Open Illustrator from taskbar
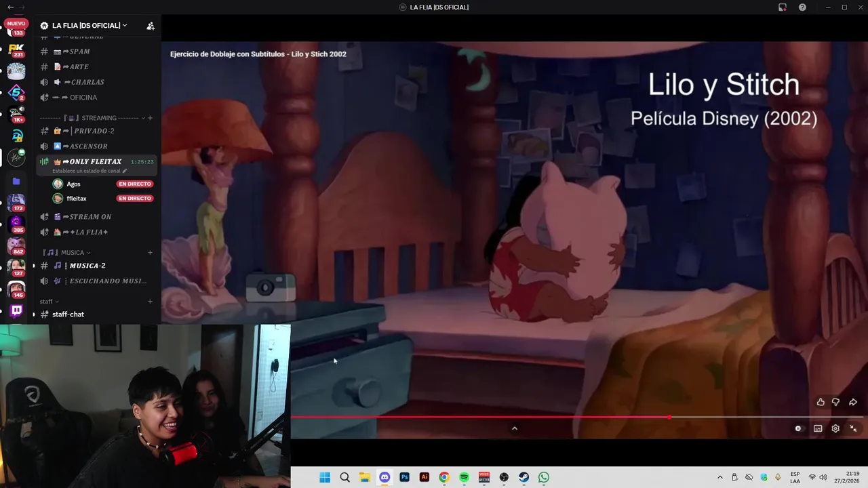The width and height of the screenshot is (868, 488). point(425,477)
